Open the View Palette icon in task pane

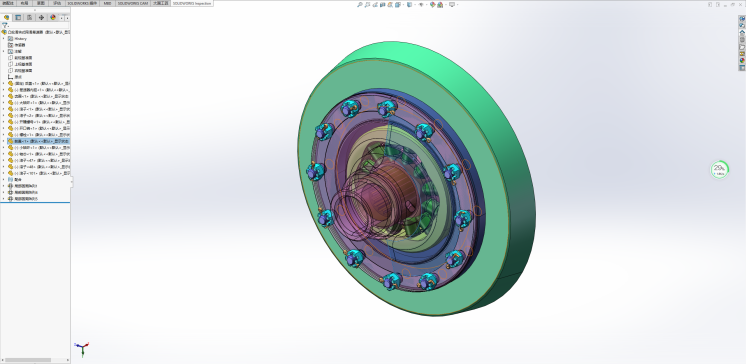pyautogui.click(x=742, y=54)
